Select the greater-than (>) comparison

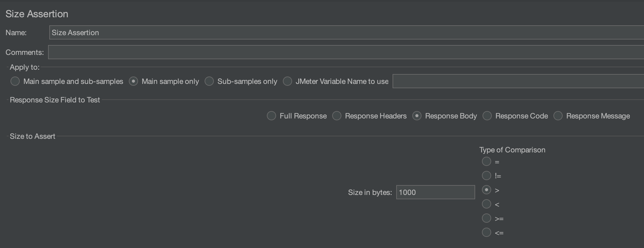(x=487, y=190)
